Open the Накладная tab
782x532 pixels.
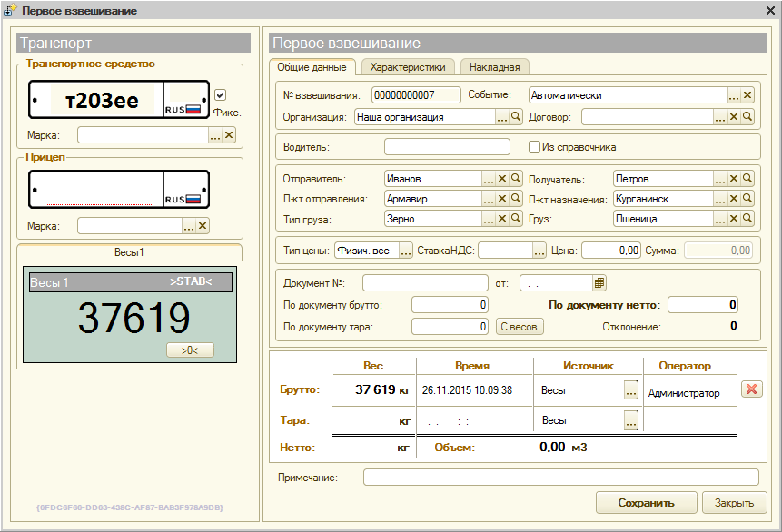point(494,67)
